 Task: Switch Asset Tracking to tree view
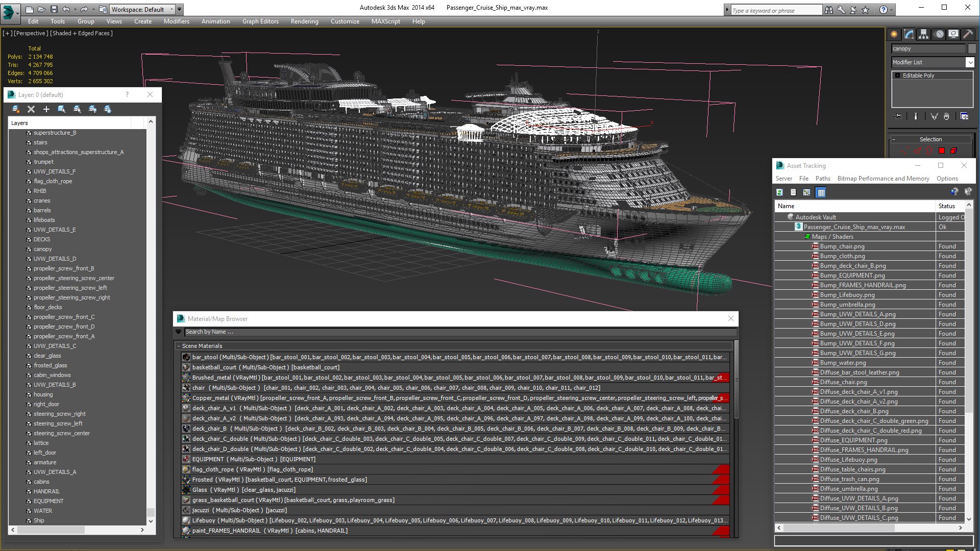(807, 192)
